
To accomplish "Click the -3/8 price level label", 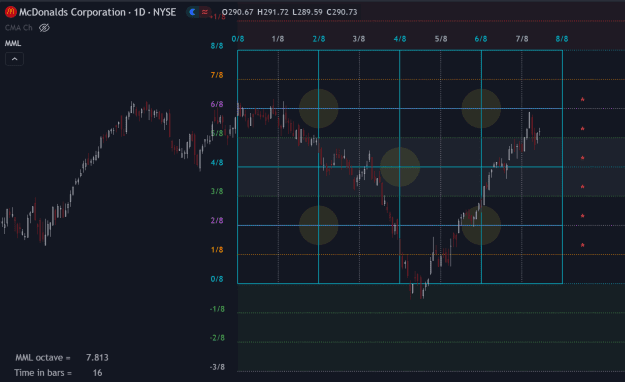I will [x=217, y=367].
